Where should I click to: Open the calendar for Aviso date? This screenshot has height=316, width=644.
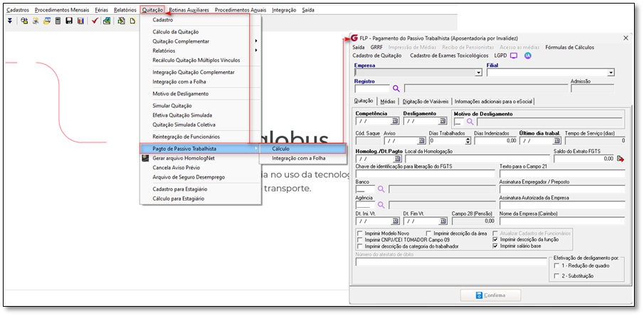coord(422,140)
